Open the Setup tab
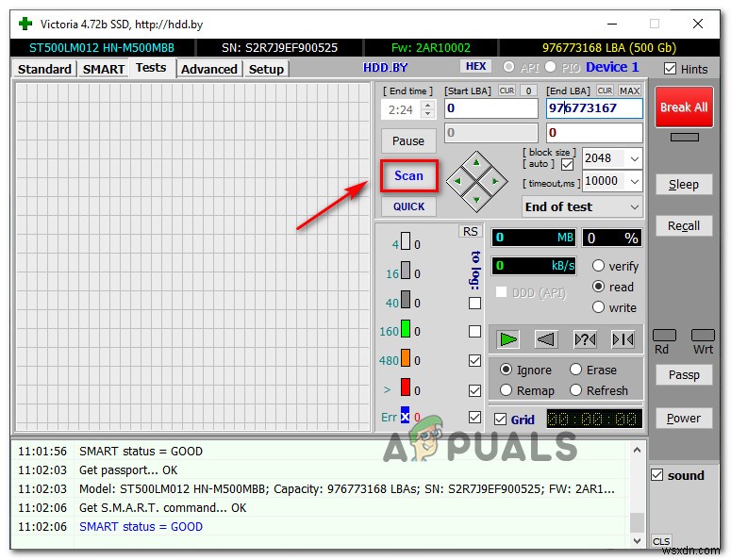 (x=266, y=69)
